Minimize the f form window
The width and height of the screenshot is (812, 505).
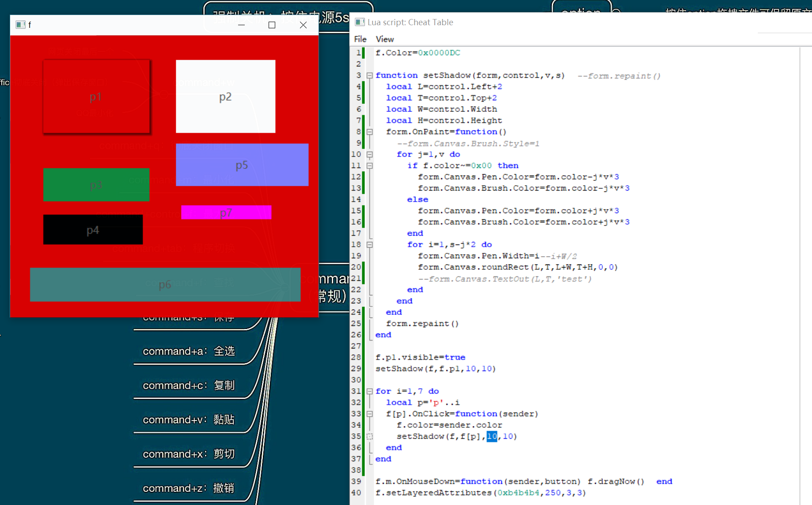coord(241,25)
